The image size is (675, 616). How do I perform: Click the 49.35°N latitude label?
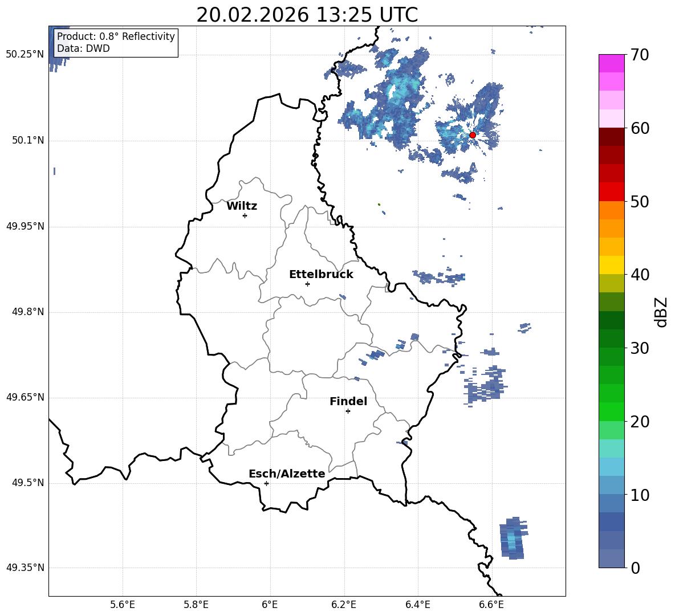coord(25,568)
